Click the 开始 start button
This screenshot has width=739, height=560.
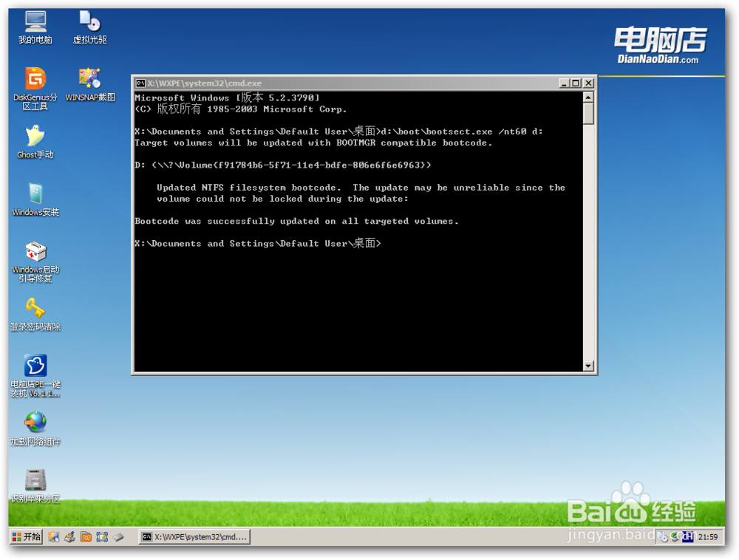click(x=27, y=537)
